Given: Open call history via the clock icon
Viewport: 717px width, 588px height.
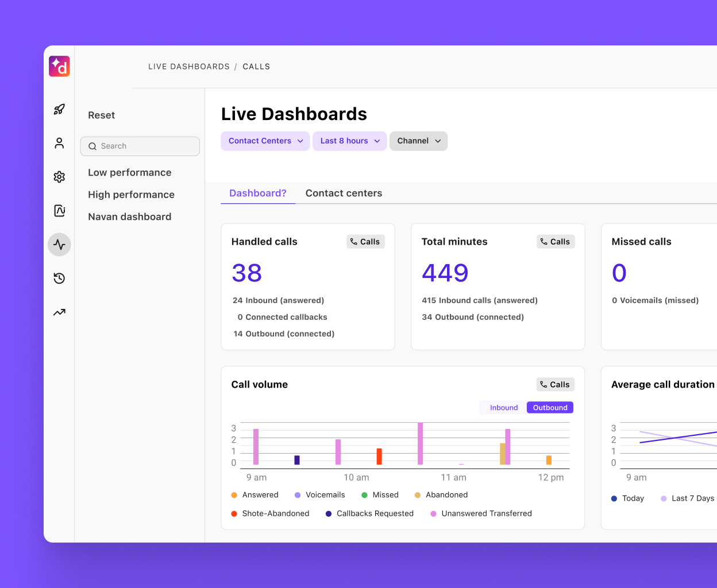Looking at the screenshot, I should tap(59, 278).
